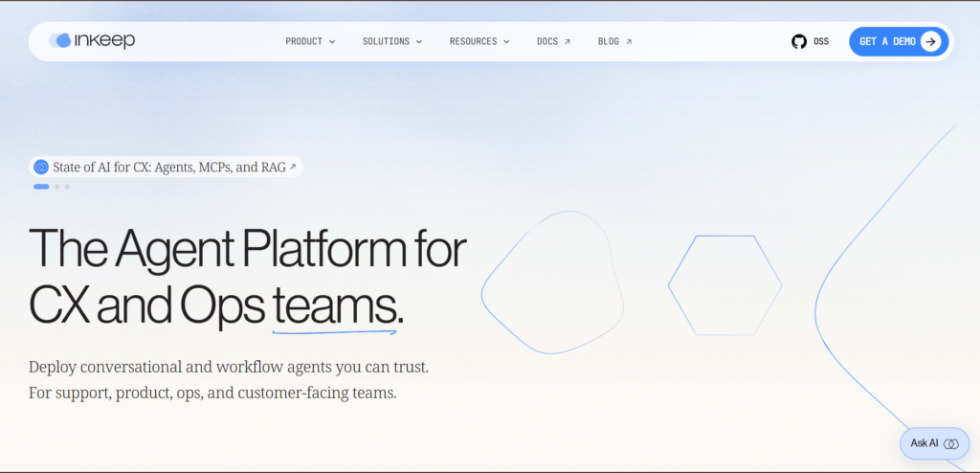Screen dimensions: 980x473
Task: Click the external arrow after 'and RAG'
Action: 293,168
